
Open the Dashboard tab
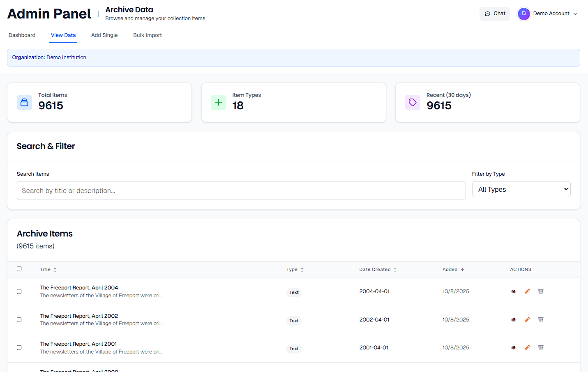(x=22, y=35)
